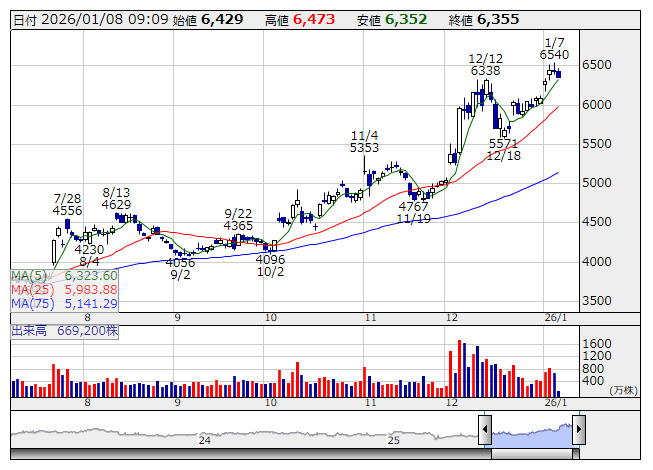Image resolution: width=653 pixels, height=470 pixels.
Task: Click year 25 in overview timeline
Action: point(394,440)
